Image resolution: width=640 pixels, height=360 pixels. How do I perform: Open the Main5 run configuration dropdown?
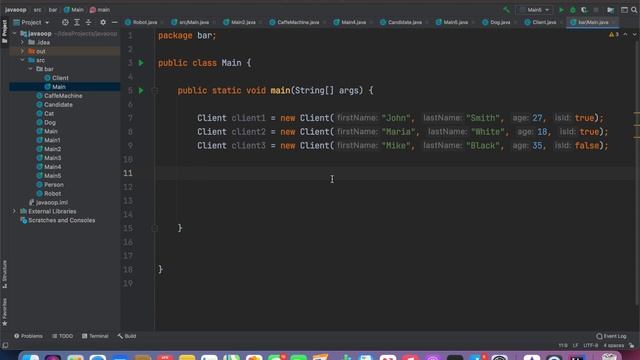(x=534, y=10)
